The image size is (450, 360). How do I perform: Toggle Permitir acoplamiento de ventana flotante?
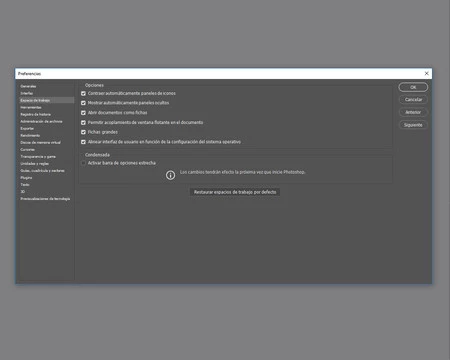coord(83,122)
